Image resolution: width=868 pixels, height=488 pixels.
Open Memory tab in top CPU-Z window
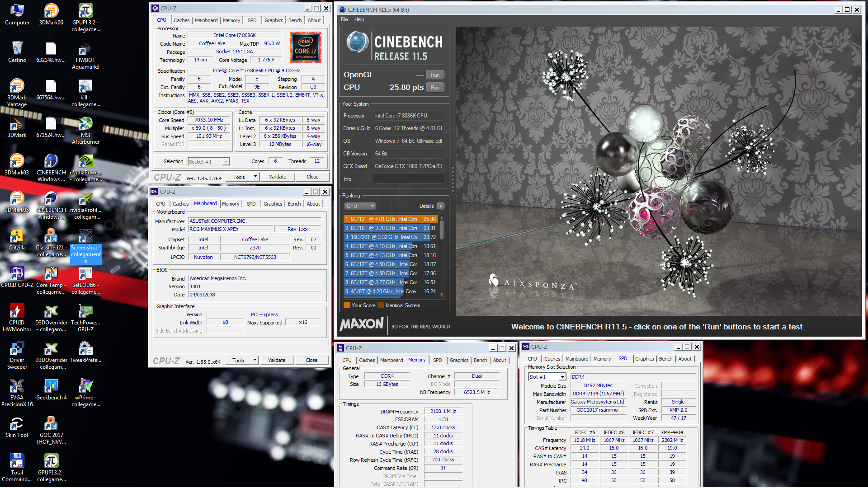[231, 20]
